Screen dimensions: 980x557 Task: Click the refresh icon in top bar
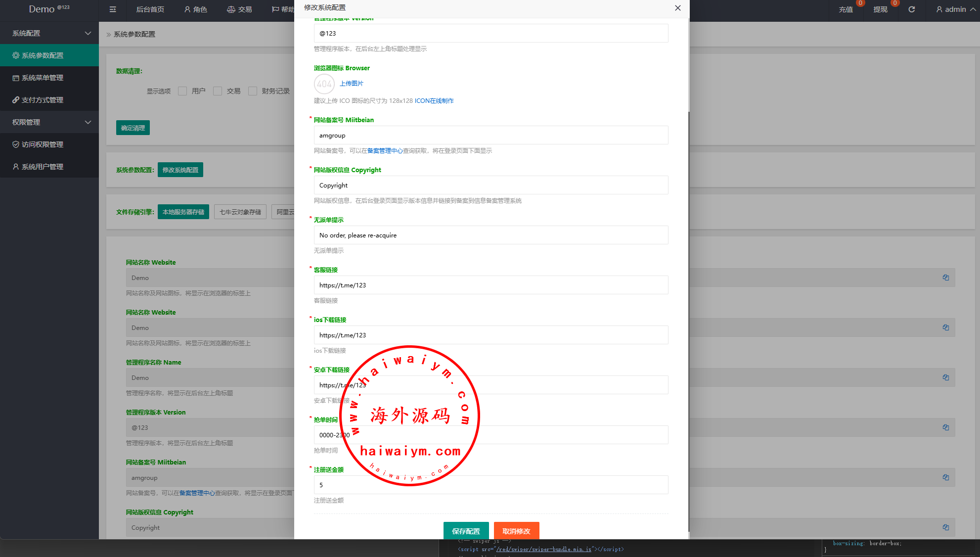pyautogui.click(x=912, y=9)
